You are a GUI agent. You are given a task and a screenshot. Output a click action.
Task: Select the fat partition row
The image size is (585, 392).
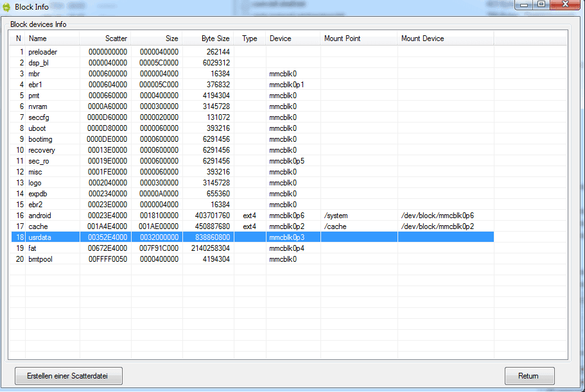coord(252,248)
